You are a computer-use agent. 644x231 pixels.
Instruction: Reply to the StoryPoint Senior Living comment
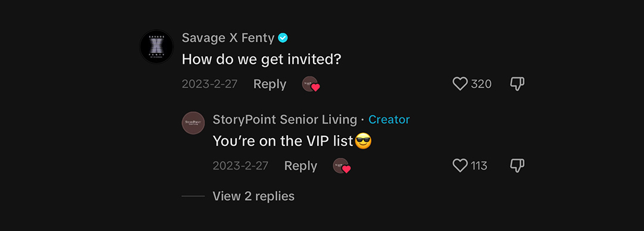(301, 166)
